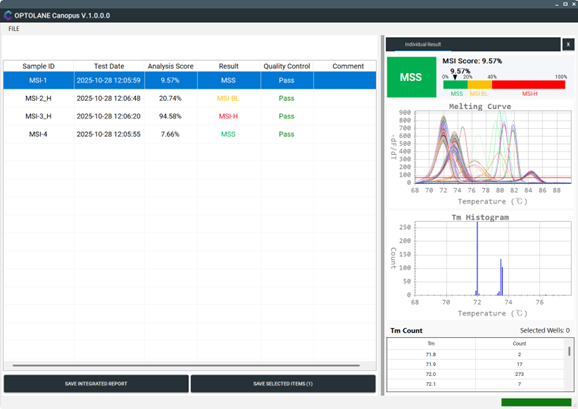Viewport: 578px width, 409px height.
Task: Click the MSI-H result in table
Action: [x=228, y=116]
